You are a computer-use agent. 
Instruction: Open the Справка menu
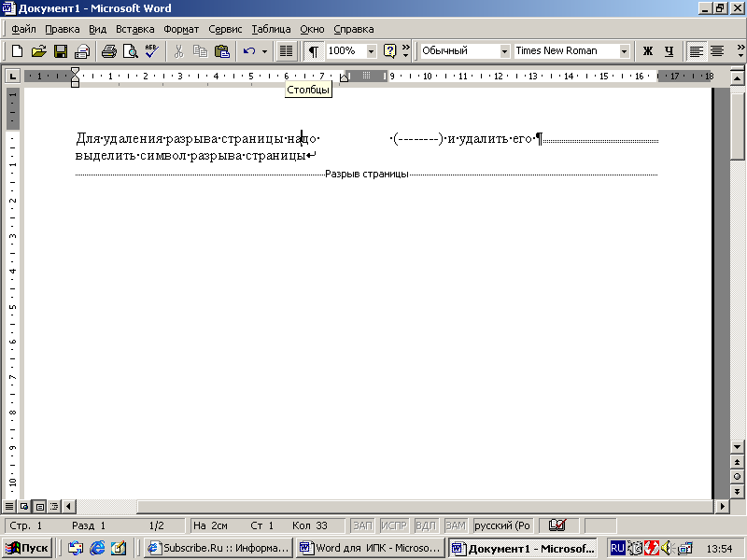354,29
